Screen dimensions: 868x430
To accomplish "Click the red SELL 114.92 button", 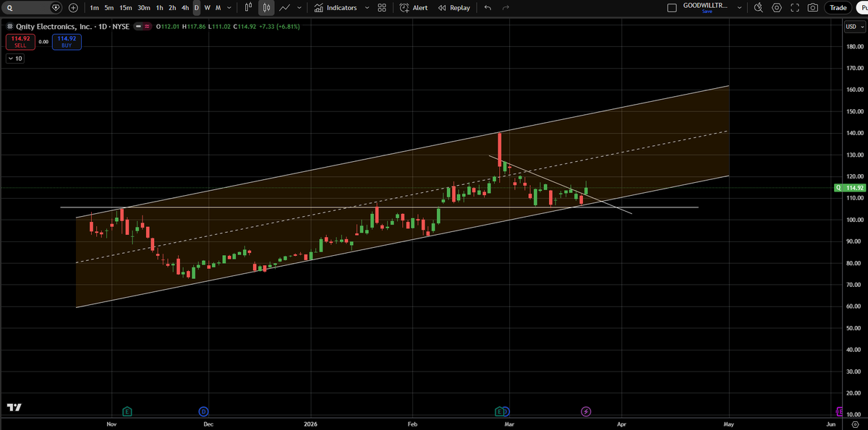I will 20,42.
